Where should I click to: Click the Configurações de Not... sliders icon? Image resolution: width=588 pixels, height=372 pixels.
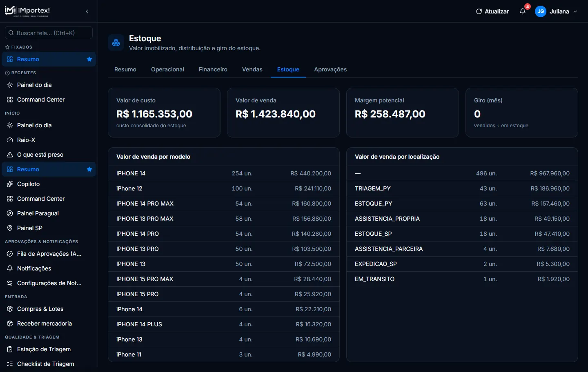click(x=10, y=283)
